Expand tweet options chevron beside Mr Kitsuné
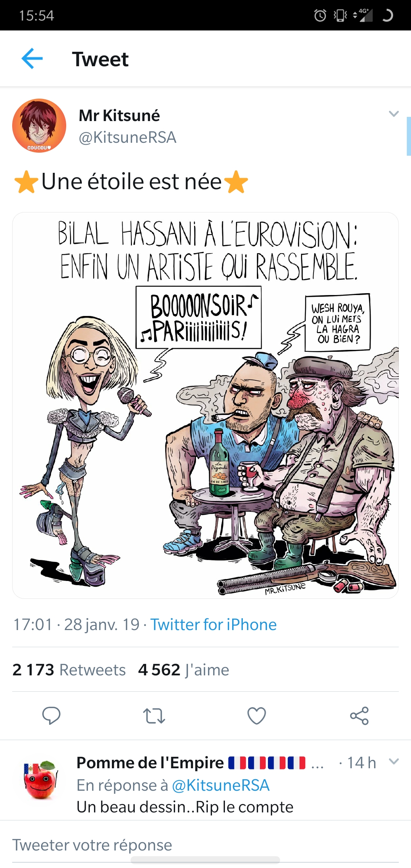The width and height of the screenshot is (411, 868). click(x=394, y=113)
